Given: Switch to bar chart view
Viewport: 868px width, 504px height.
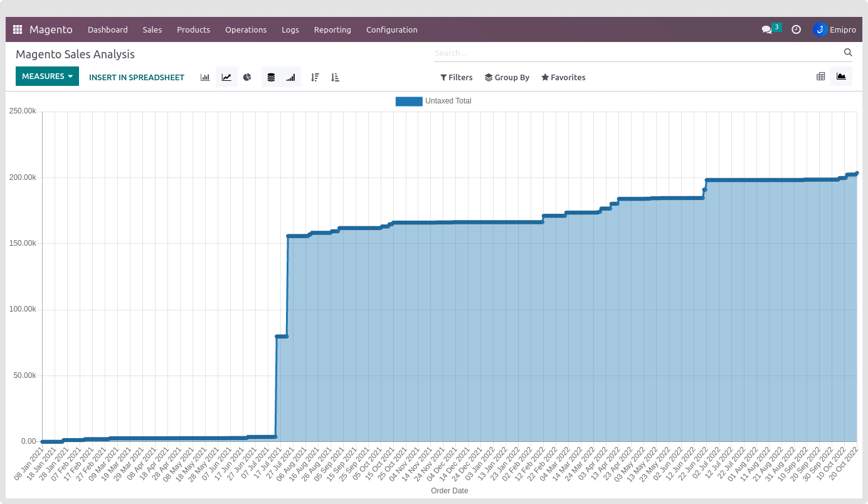Looking at the screenshot, I should click(x=205, y=77).
